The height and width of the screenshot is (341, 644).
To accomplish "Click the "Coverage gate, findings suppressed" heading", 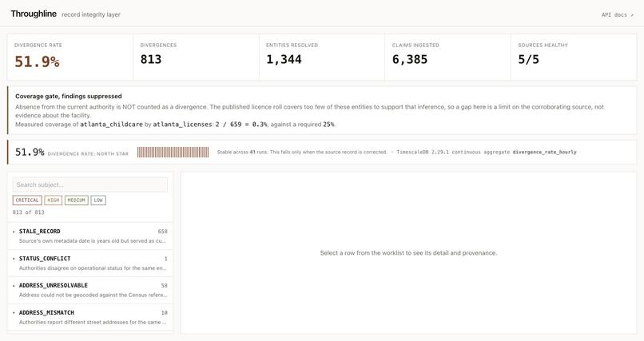I will coord(69,96).
